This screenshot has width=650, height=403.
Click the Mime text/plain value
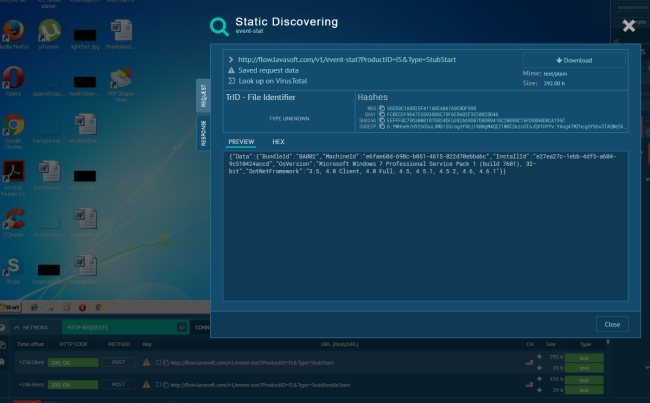(x=555, y=74)
